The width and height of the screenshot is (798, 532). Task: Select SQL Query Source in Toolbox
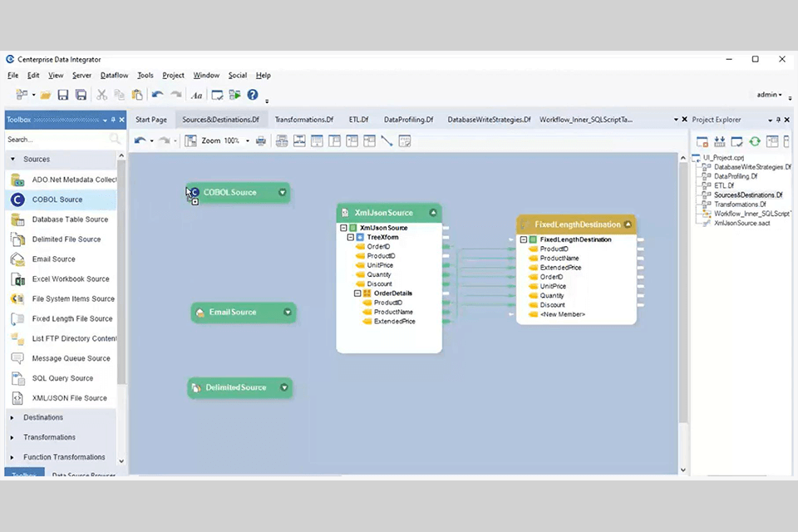61,378
